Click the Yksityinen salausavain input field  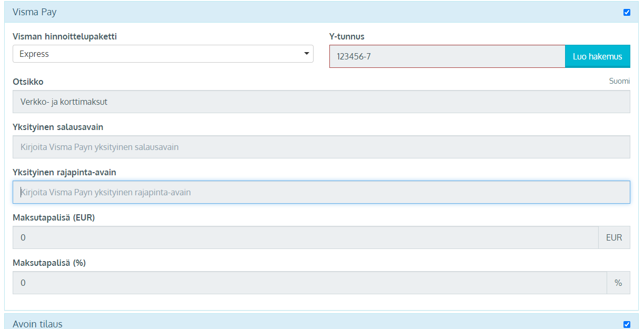pyautogui.click(x=321, y=147)
